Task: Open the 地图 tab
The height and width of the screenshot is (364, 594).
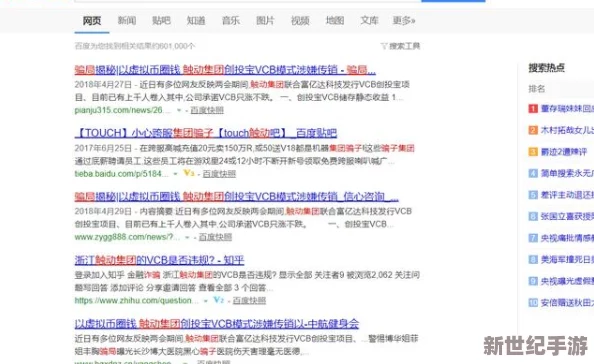Action: 335,20
